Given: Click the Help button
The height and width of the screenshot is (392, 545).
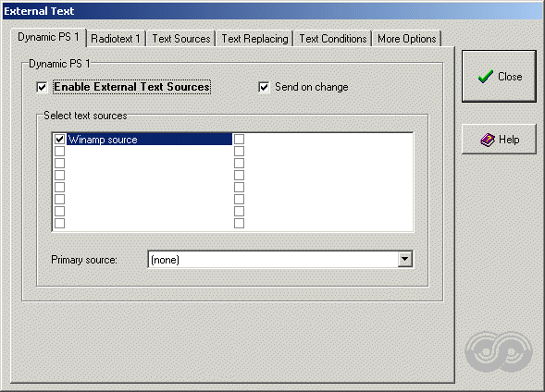Looking at the screenshot, I should (499, 140).
